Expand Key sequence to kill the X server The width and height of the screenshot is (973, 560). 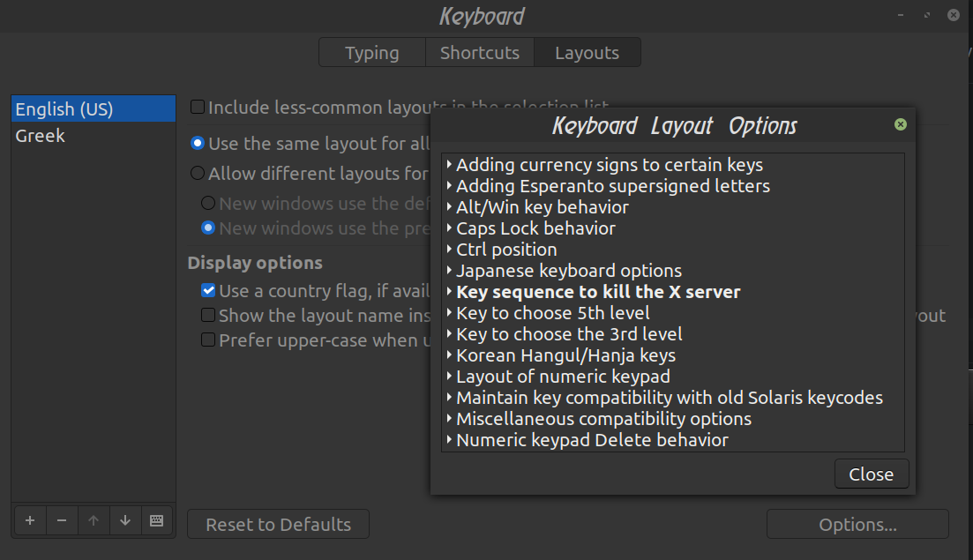[x=449, y=292]
